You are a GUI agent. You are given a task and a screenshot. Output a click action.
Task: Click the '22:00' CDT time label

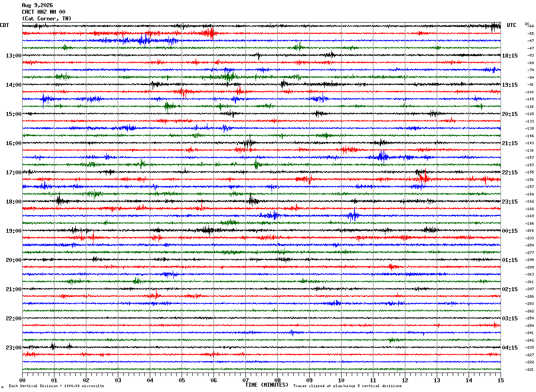(13, 319)
